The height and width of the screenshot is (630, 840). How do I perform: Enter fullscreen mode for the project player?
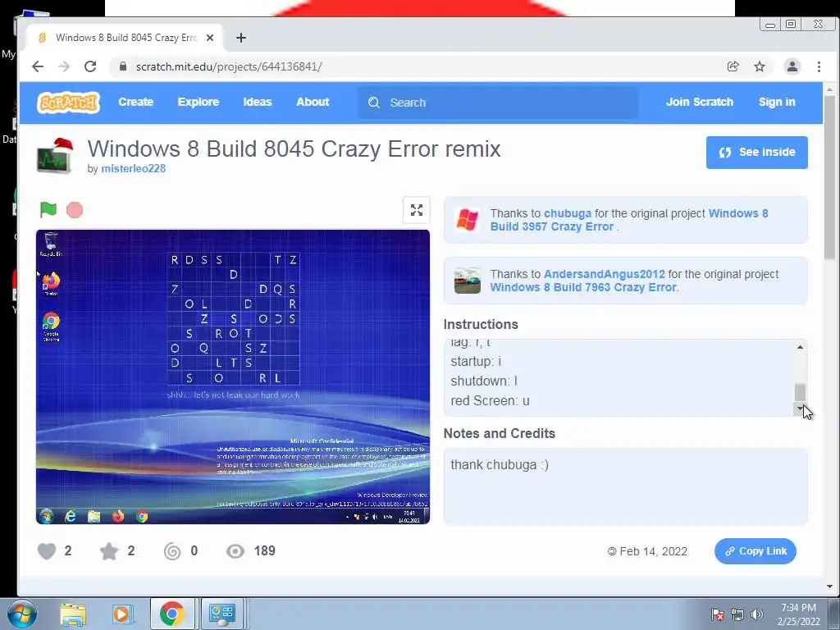pyautogui.click(x=416, y=210)
